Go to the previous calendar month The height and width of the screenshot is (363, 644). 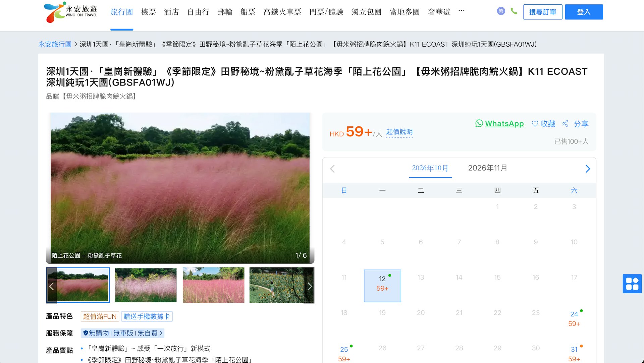click(332, 169)
